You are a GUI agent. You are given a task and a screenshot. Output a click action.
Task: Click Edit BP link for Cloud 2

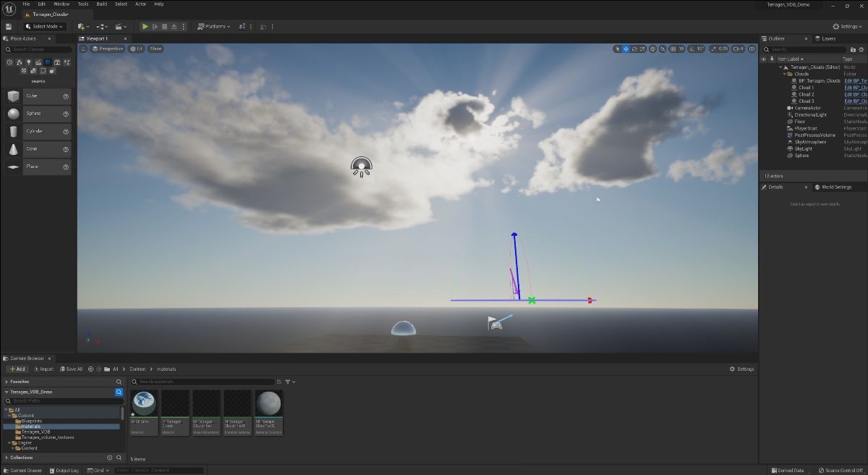tap(856, 95)
